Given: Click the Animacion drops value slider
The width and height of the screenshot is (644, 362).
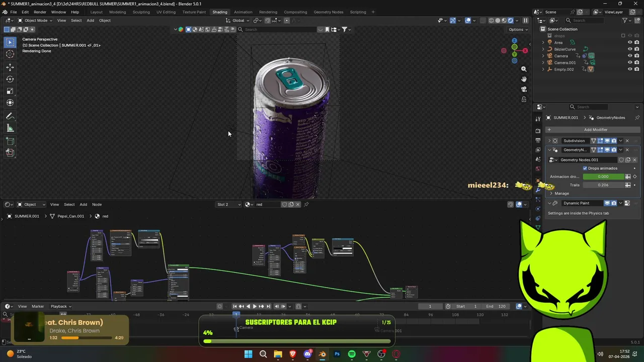Looking at the screenshot, I should (603, 177).
